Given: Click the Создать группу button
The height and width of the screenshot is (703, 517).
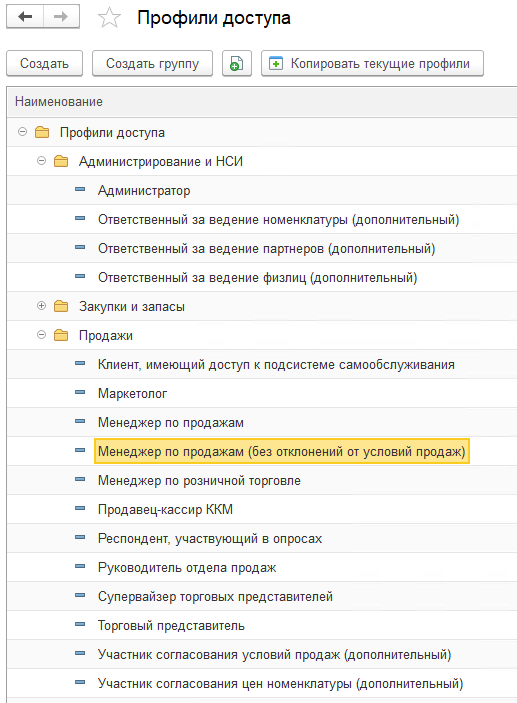Looking at the screenshot, I should coord(152,63).
